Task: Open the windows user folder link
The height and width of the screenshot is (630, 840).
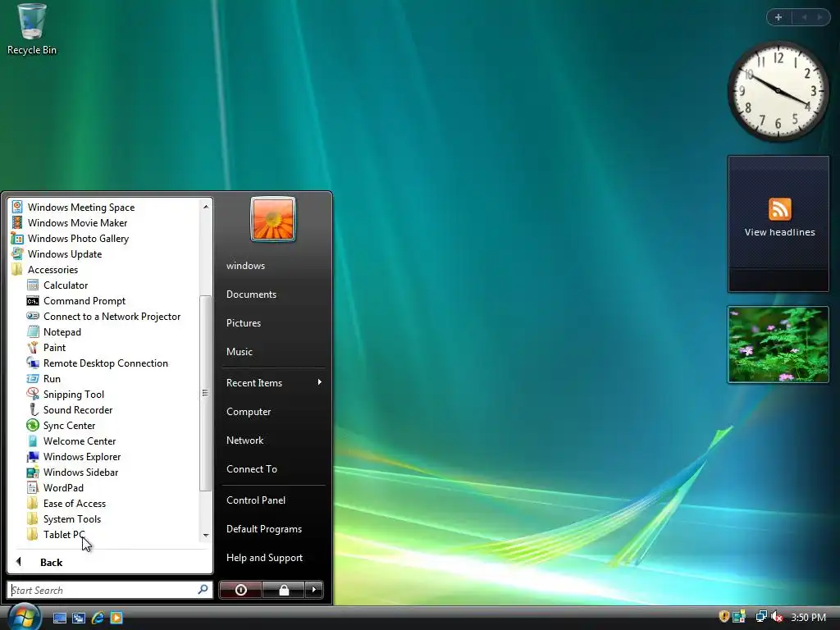Action: [245, 266]
